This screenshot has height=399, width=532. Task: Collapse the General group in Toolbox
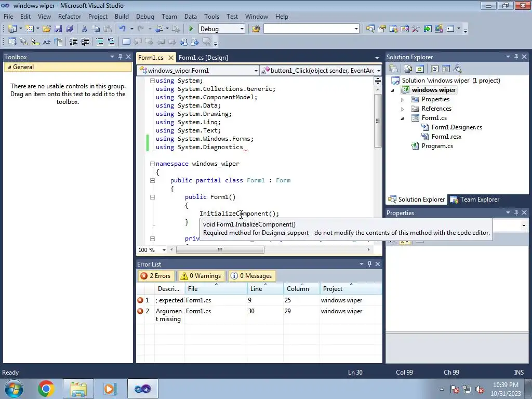[9, 67]
